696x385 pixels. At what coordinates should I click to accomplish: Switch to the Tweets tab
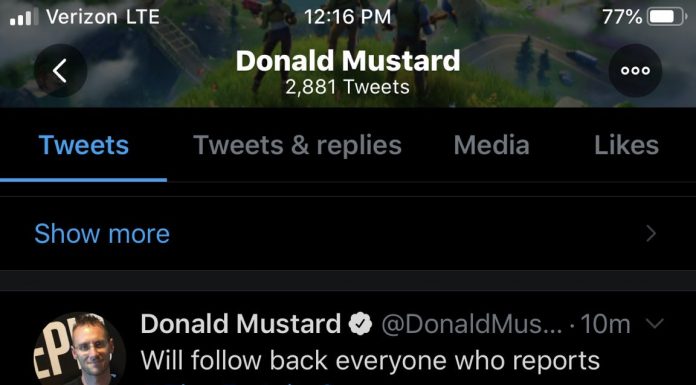click(x=83, y=145)
